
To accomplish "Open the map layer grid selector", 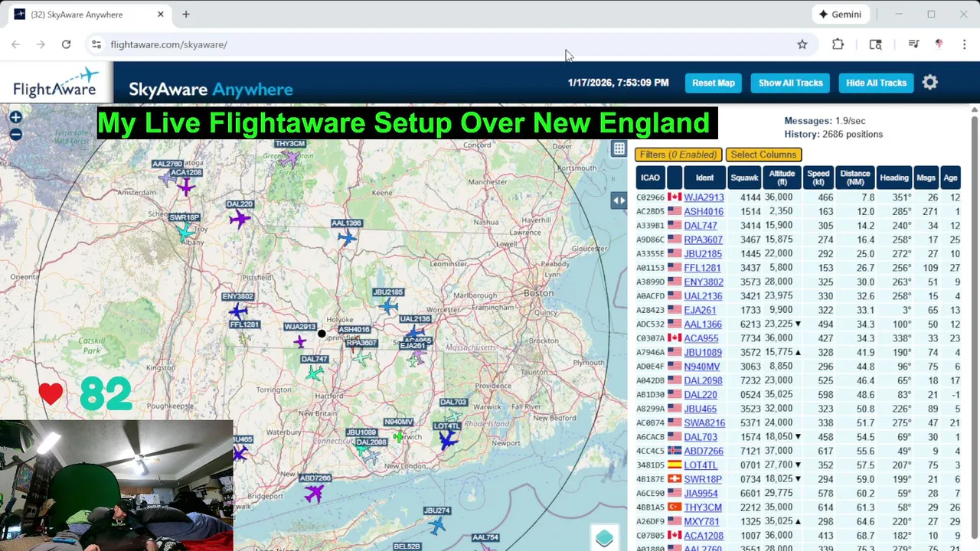I will pos(619,149).
